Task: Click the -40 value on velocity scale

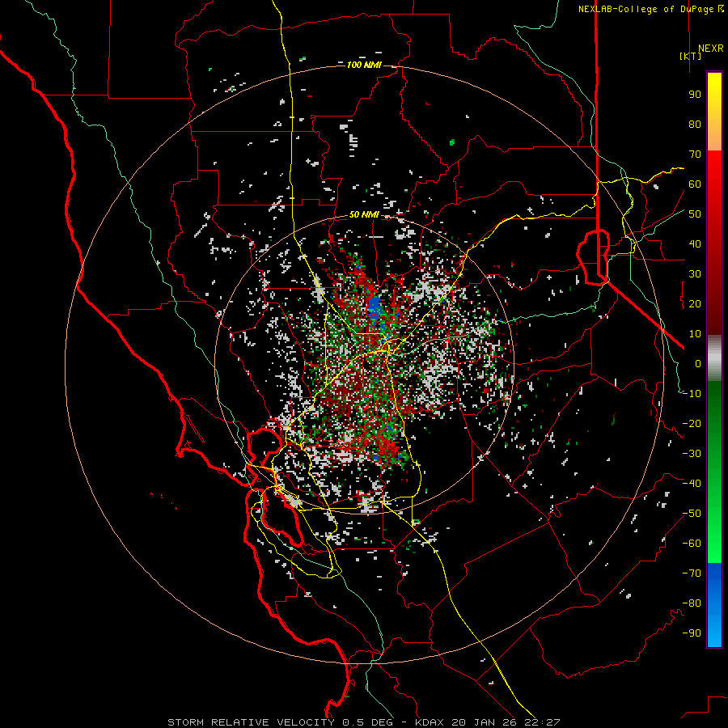Action: (x=692, y=484)
